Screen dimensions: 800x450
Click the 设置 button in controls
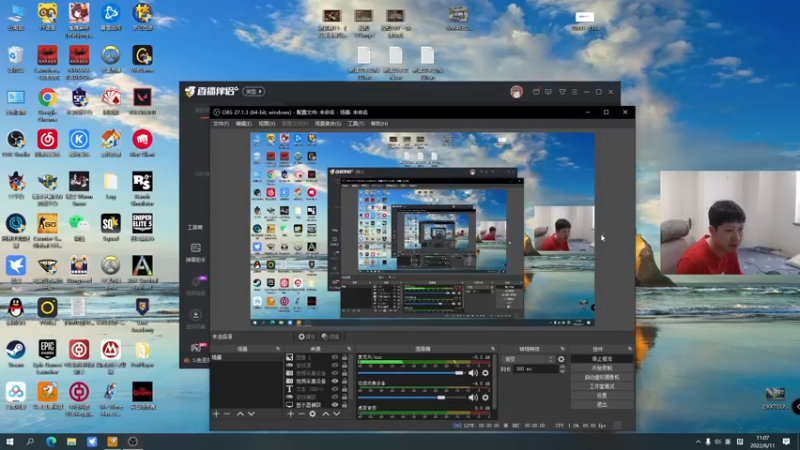(x=602, y=395)
